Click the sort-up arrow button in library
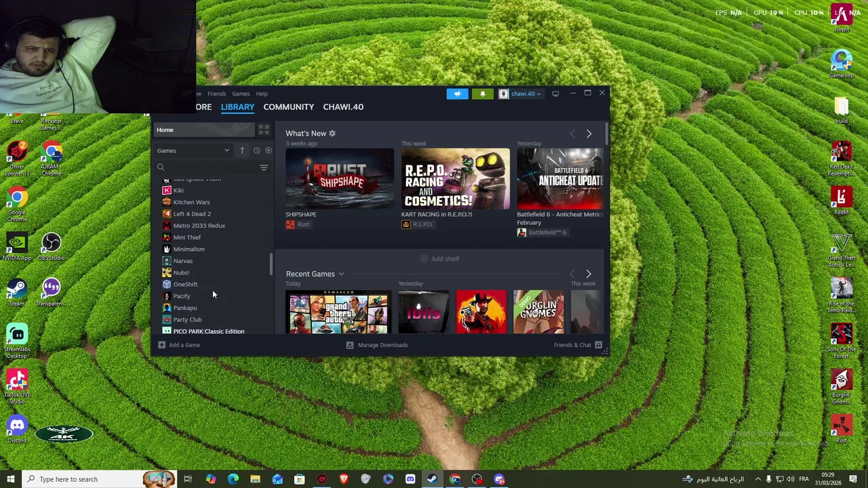The image size is (868, 488). [242, 150]
